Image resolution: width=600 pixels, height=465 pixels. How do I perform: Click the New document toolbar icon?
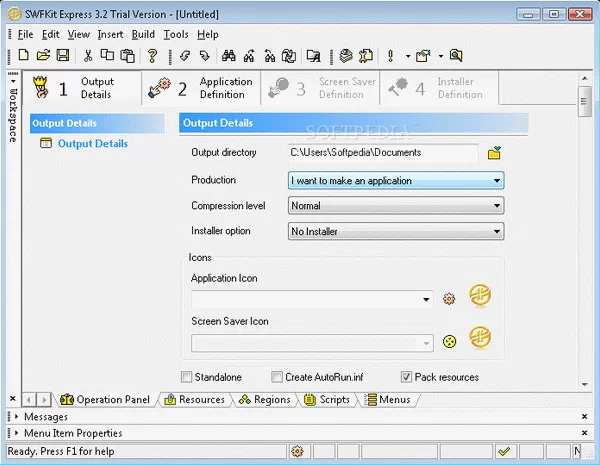[x=24, y=55]
